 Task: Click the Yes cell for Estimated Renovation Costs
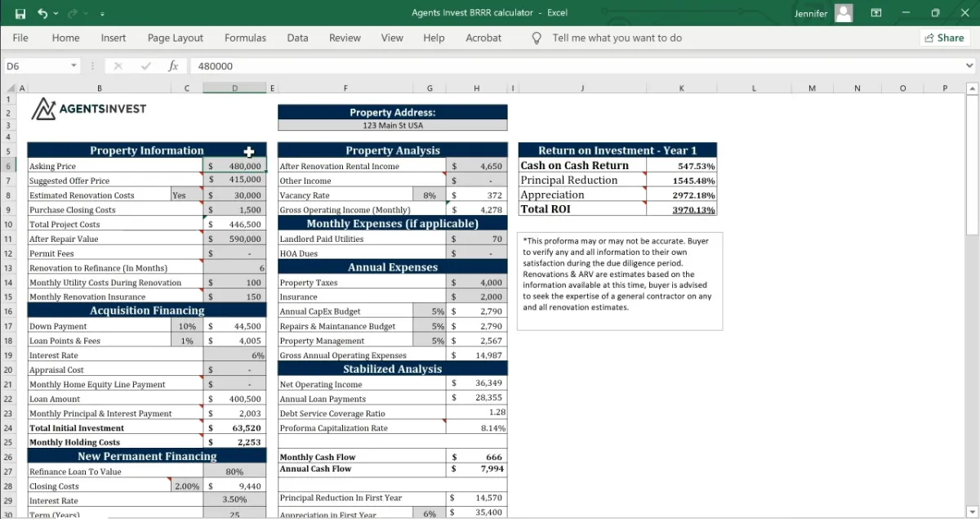(186, 195)
